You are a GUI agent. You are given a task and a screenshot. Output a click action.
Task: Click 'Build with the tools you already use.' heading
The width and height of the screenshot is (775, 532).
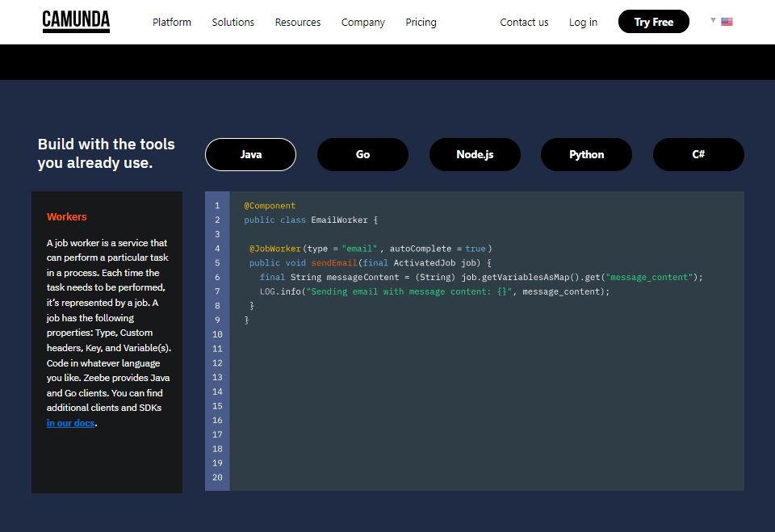[107, 153]
